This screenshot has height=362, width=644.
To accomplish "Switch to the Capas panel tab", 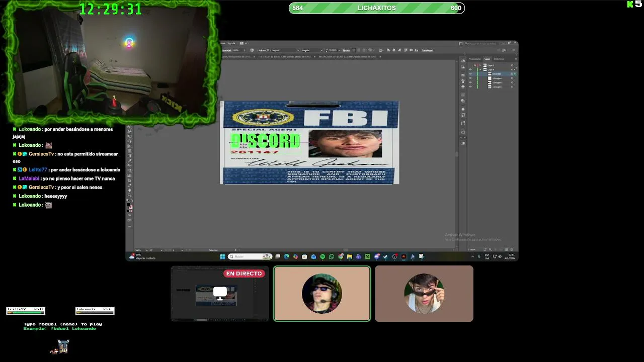I will tap(487, 59).
